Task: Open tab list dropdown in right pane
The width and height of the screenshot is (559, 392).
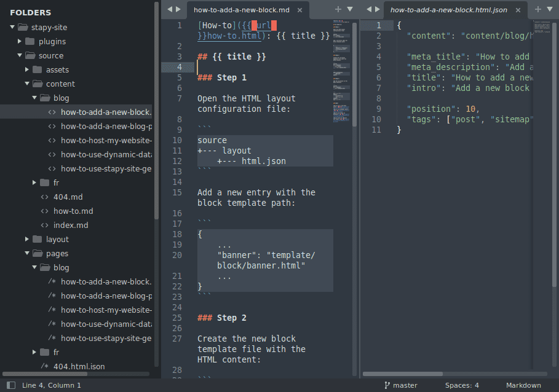Action: [550, 9]
